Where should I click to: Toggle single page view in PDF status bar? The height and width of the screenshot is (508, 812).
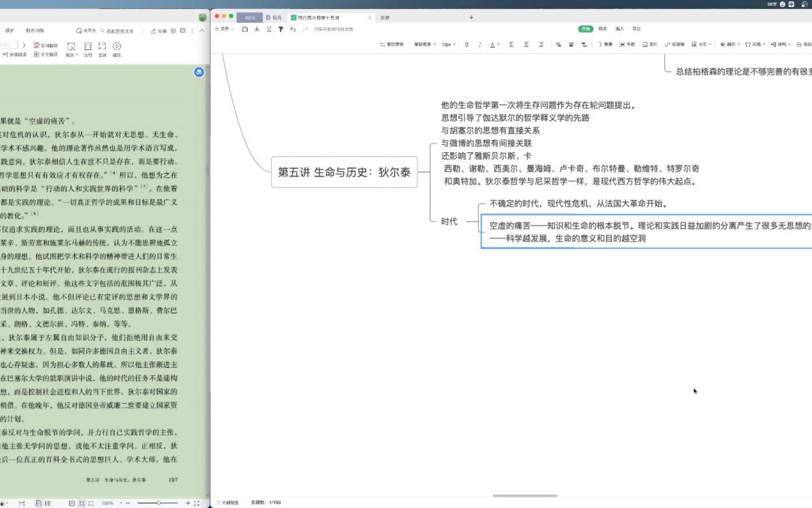point(38,503)
